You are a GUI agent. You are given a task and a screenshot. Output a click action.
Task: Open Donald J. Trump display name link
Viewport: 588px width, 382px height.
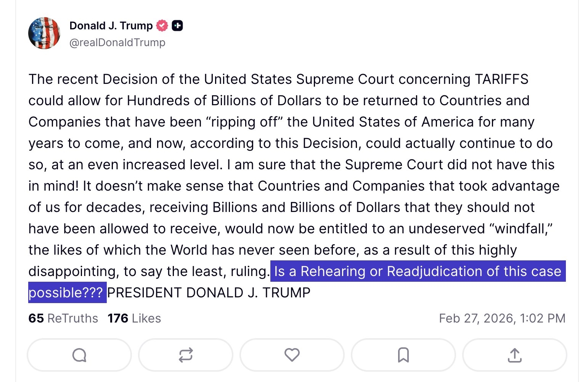(111, 26)
